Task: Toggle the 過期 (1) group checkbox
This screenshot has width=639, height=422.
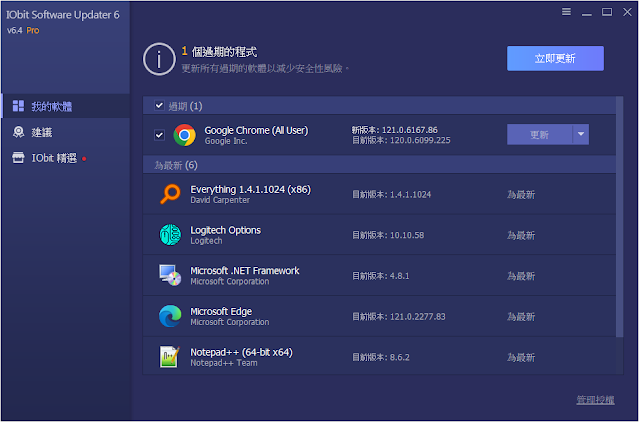Action: 159,106
